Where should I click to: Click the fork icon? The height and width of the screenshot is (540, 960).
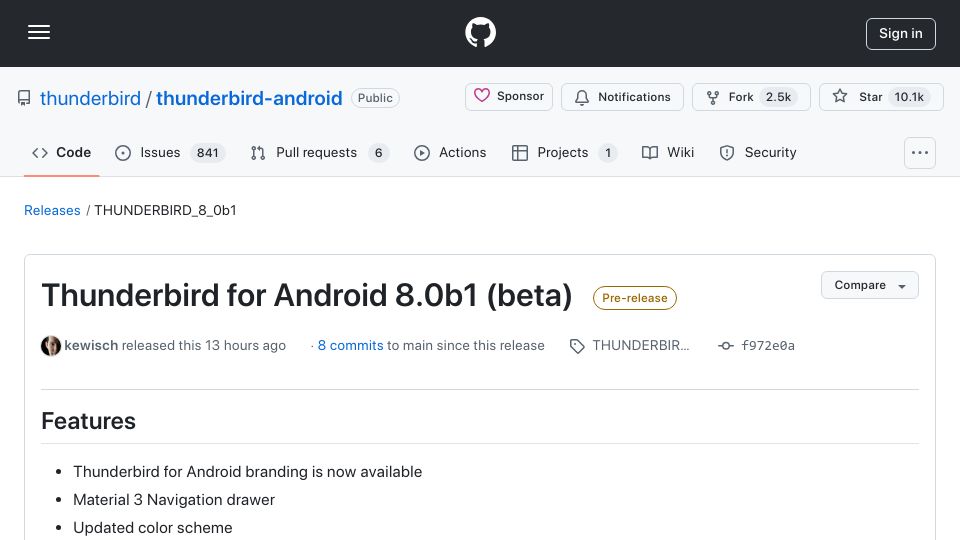click(x=713, y=97)
